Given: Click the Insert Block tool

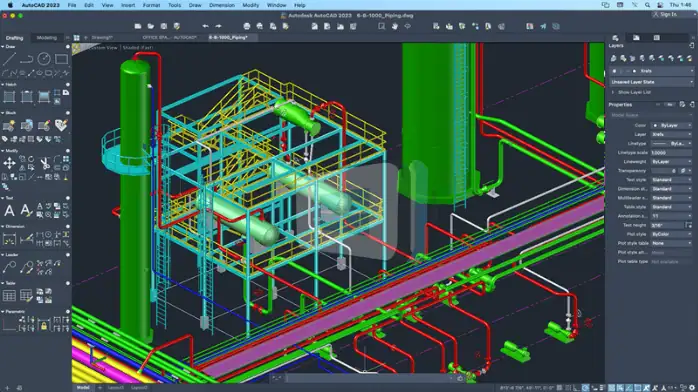Looking at the screenshot, I should tap(9, 126).
